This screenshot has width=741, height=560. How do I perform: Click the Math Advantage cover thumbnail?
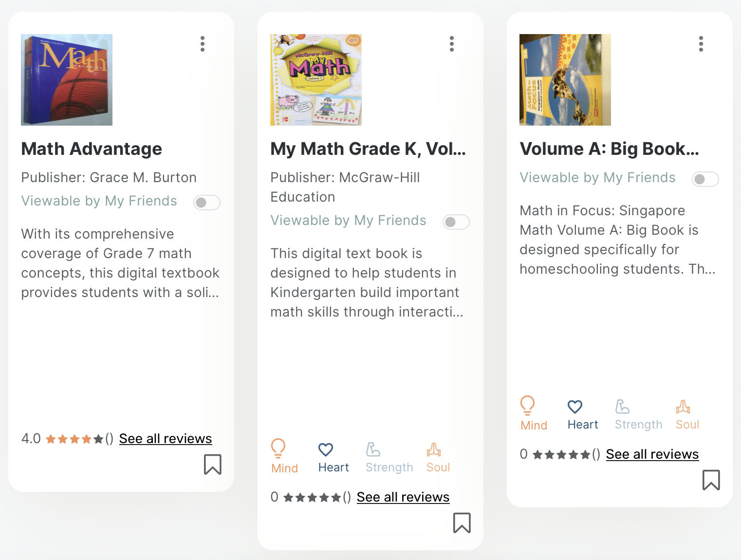(67, 80)
